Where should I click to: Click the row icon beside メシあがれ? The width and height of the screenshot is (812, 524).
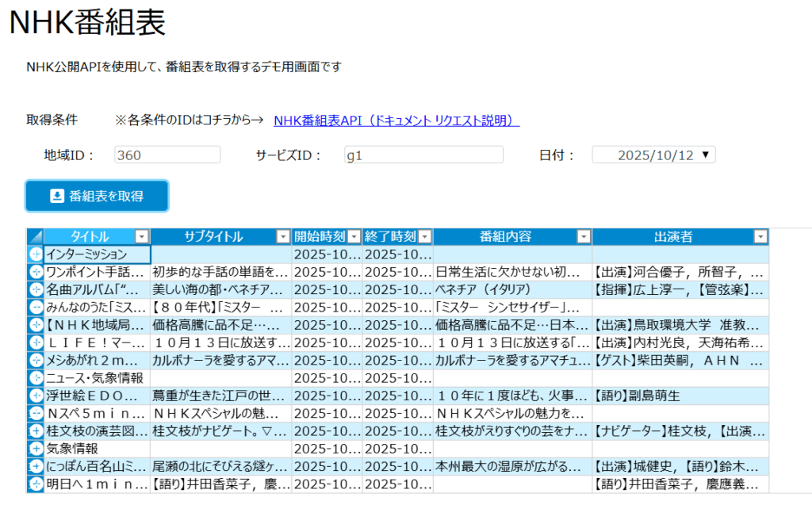click(36, 360)
